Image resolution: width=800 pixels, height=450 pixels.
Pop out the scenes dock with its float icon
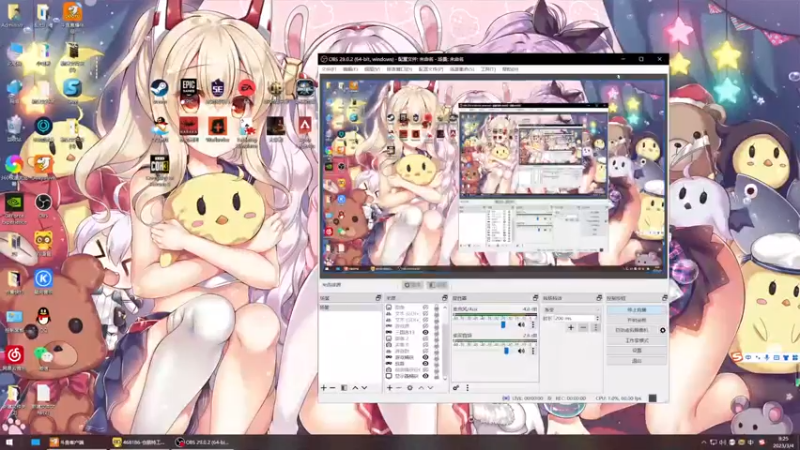click(x=378, y=297)
